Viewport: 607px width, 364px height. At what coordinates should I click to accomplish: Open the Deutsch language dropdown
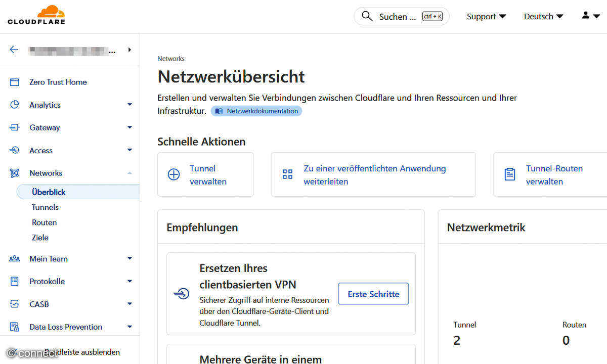click(543, 16)
